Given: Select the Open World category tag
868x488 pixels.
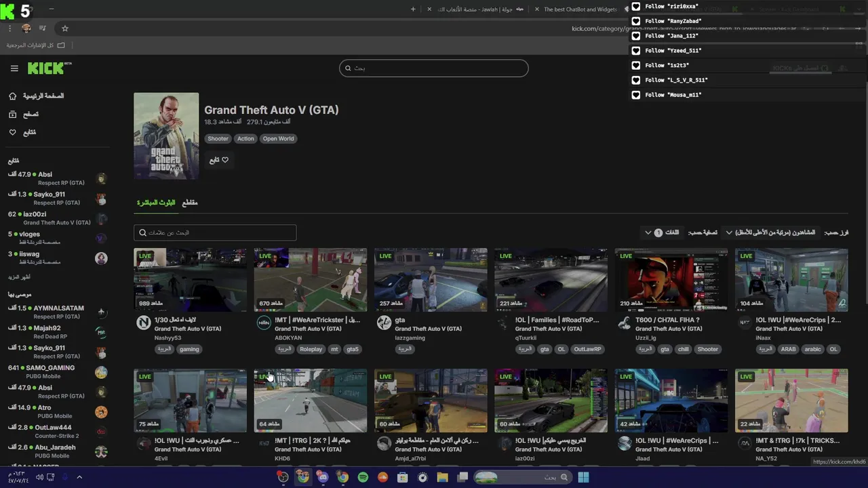Looking at the screenshot, I should point(278,139).
